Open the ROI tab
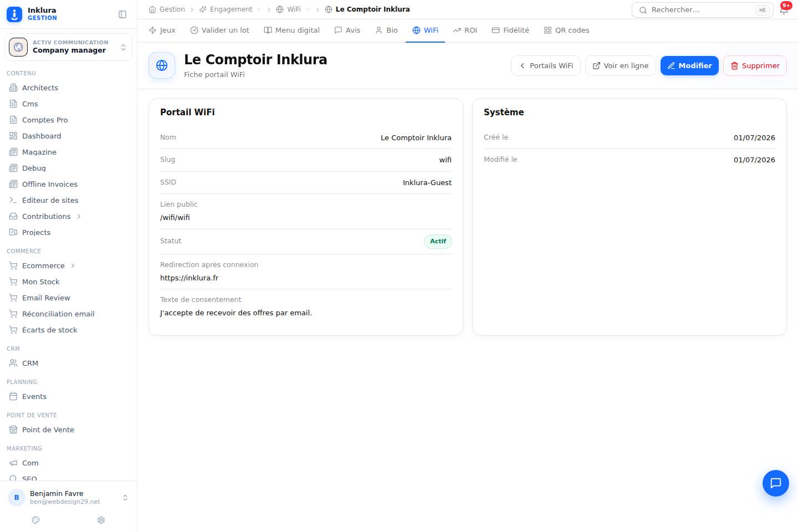The height and width of the screenshot is (532, 798). tap(465, 30)
